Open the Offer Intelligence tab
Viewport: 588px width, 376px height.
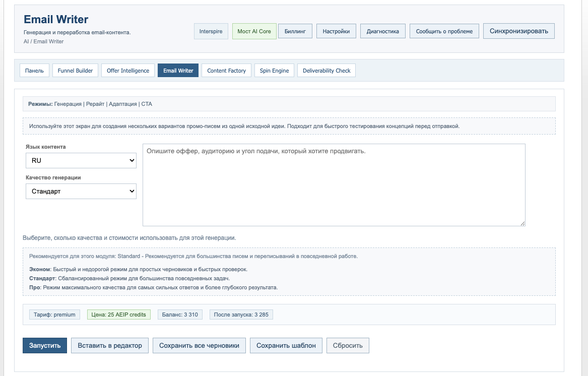[x=127, y=70]
